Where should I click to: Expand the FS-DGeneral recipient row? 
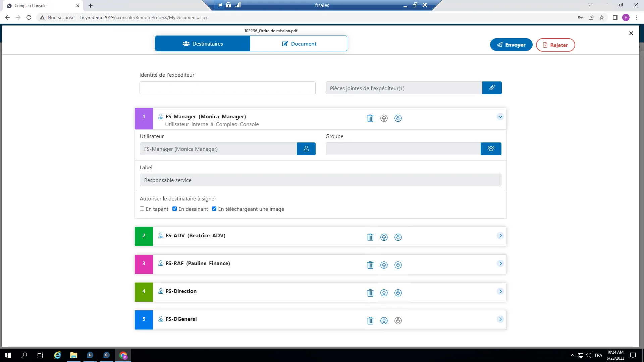point(500,319)
